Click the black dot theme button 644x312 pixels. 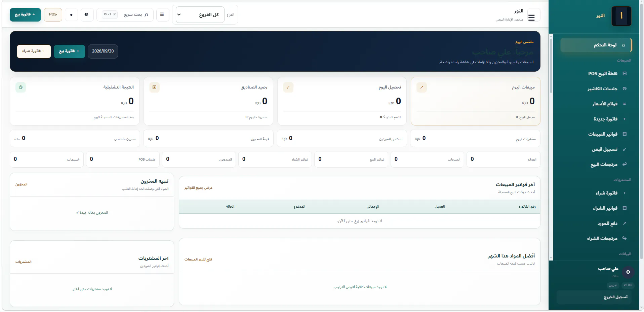point(71,14)
